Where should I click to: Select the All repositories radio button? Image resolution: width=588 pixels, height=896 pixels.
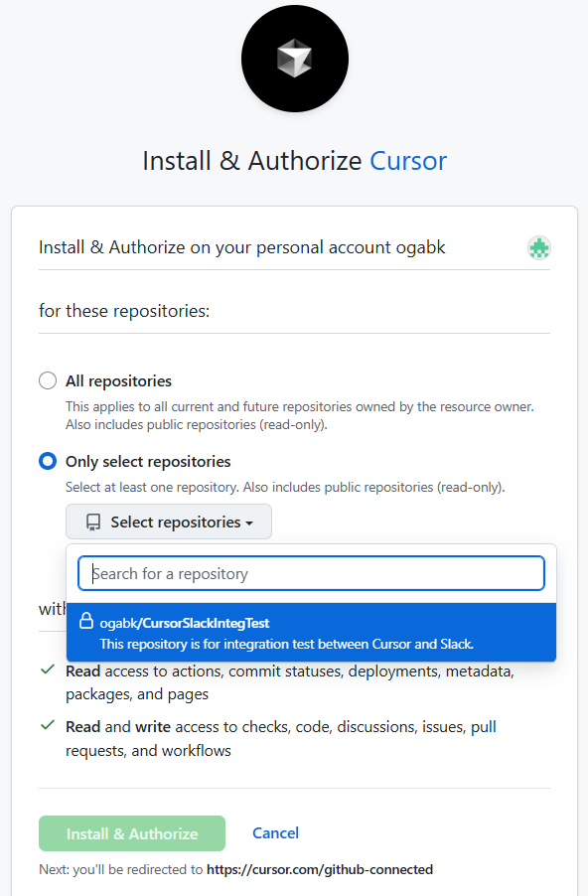[x=47, y=380]
